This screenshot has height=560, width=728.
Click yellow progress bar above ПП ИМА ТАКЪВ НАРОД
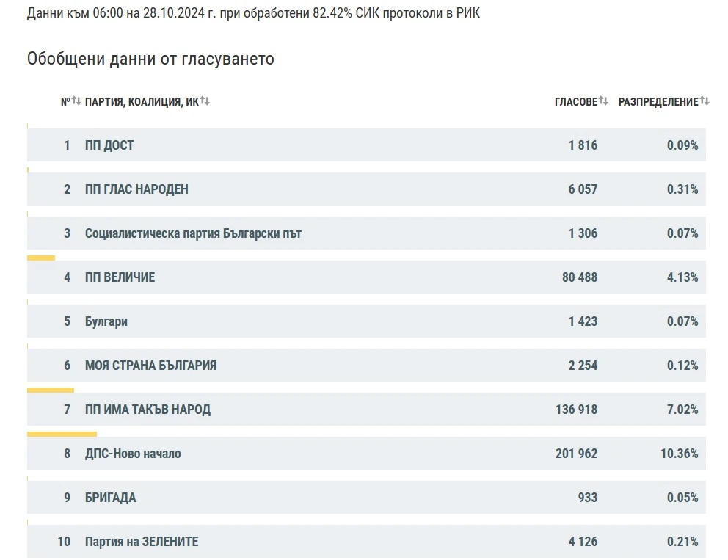51,390
